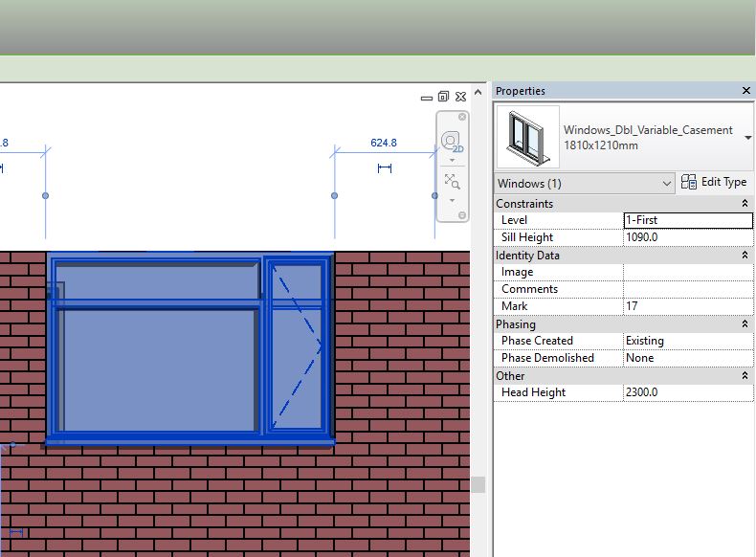
Task: Click the Level value field 1-First
Action: tap(687, 220)
